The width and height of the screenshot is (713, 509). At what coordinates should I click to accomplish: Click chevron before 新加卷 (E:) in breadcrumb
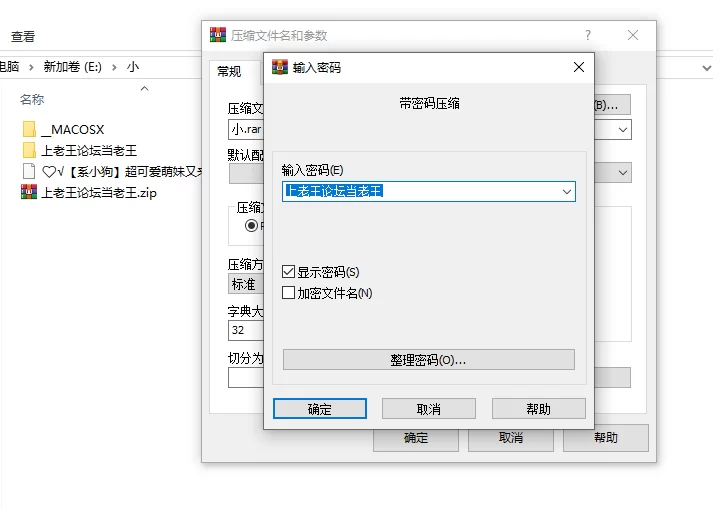pyautogui.click(x=31, y=67)
